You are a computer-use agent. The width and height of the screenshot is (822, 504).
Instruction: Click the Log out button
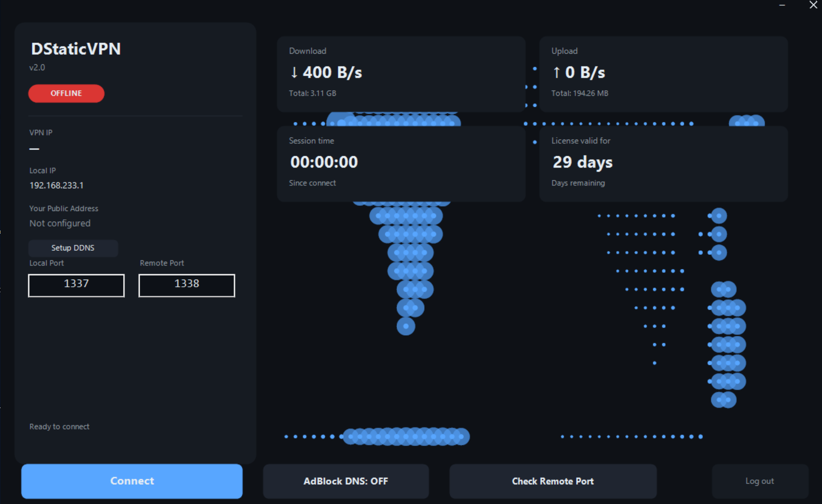coord(760,481)
